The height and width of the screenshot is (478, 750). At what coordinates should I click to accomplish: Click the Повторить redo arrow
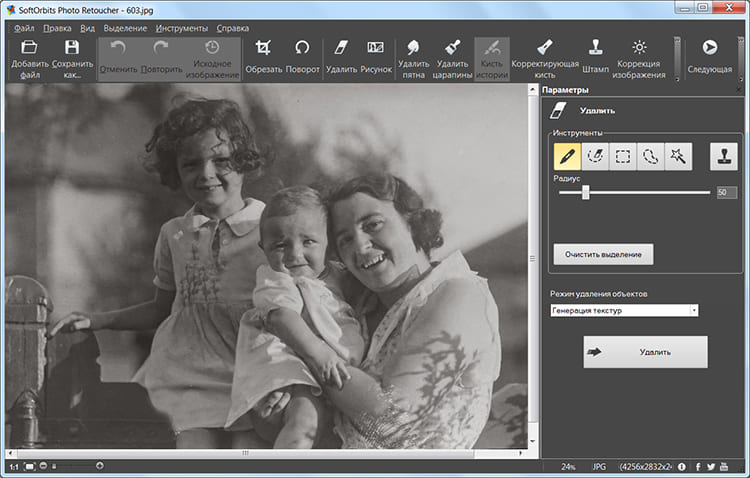click(x=161, y=47)
